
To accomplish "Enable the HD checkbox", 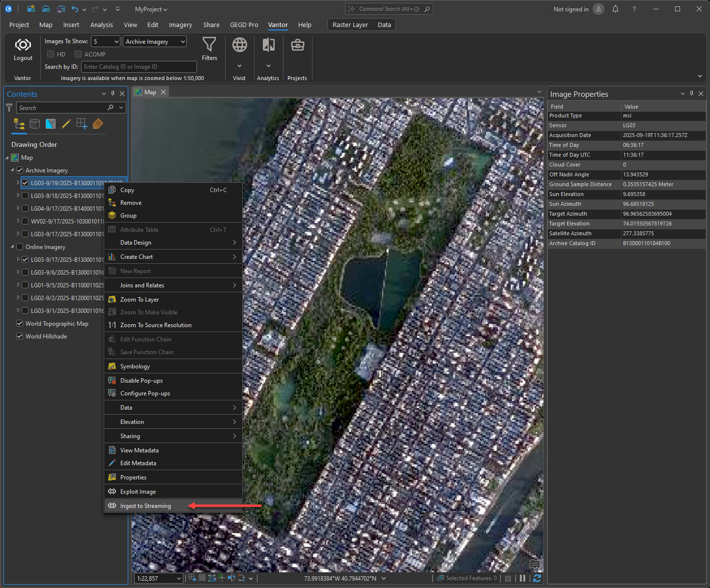I will tap(51, 54).
